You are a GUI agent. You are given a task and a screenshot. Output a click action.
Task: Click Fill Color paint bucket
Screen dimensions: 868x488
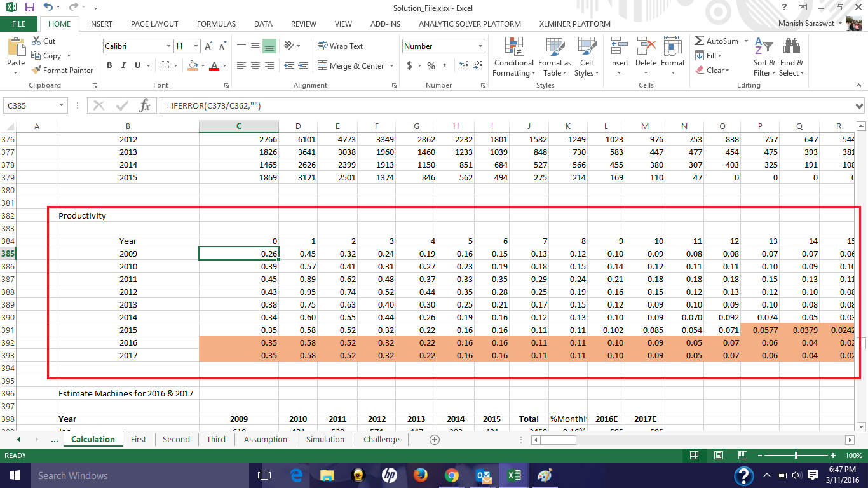click(193, 65)
